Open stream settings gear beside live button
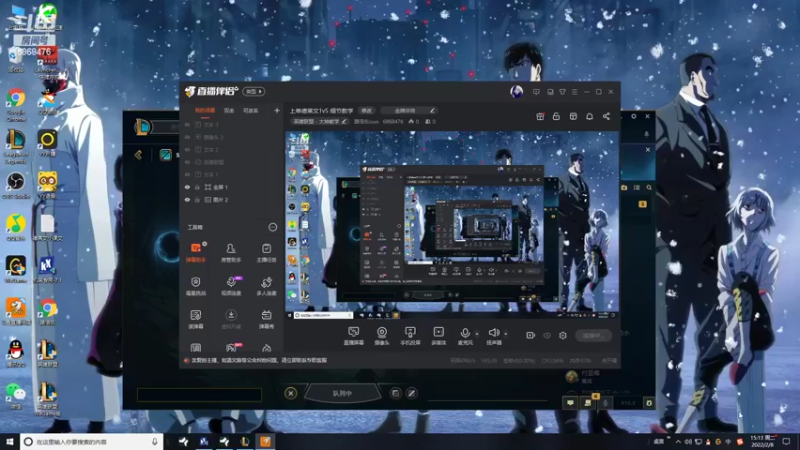The image size is (800, 450). [563, 335]
